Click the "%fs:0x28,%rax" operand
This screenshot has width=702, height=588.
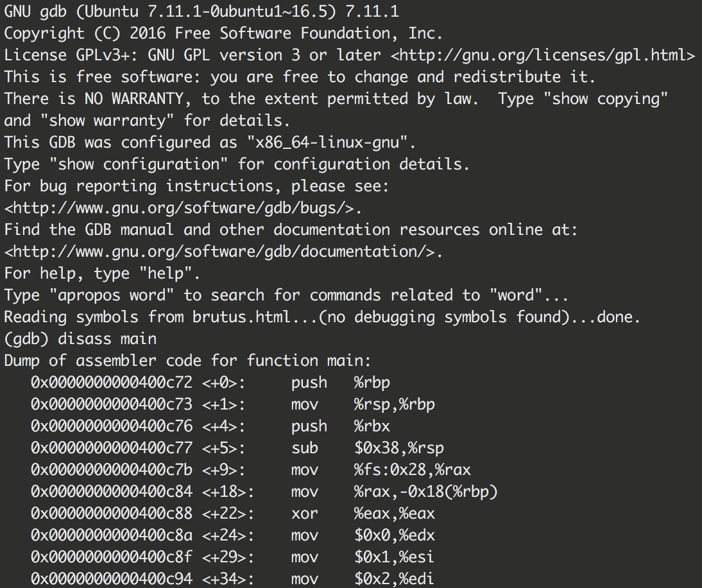[x=412, y=470]
